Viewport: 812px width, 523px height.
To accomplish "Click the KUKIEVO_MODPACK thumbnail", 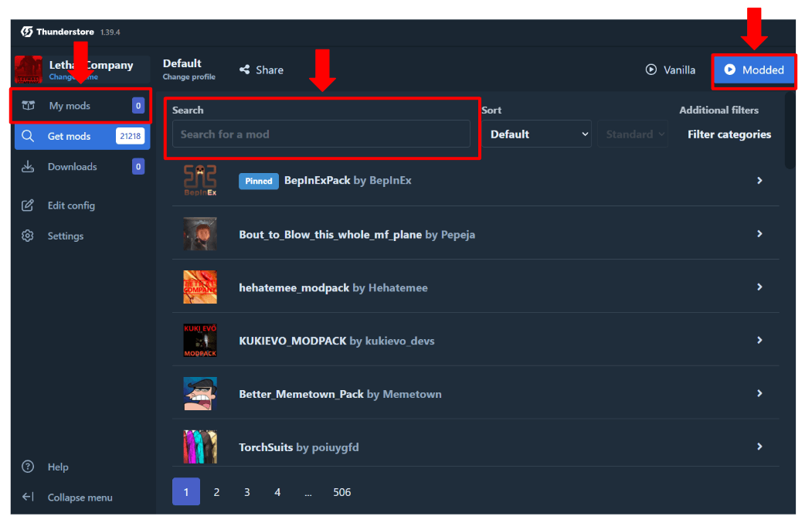I will coord(200,340).
